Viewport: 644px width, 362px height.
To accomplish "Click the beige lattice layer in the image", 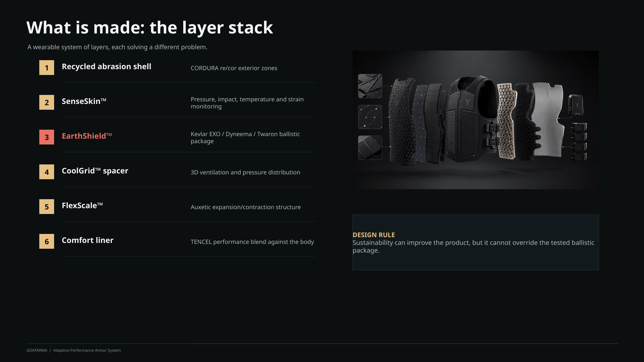I will (506, 121).
